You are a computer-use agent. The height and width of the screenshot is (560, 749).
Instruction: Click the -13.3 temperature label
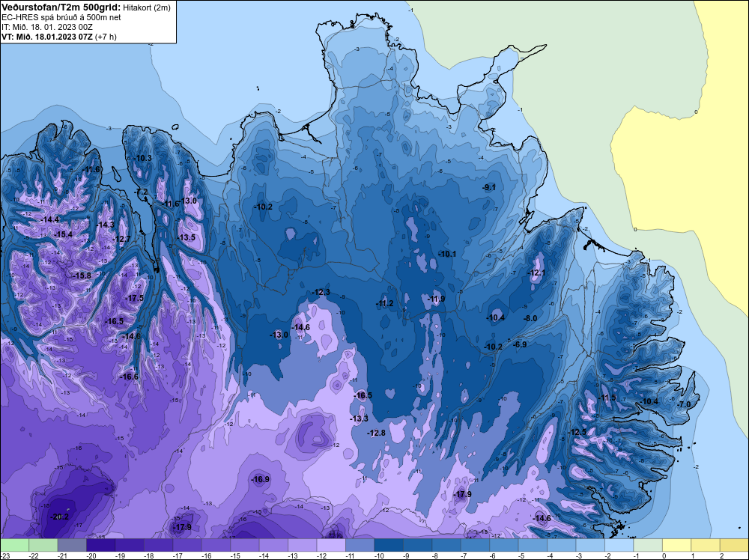point(360,419)
